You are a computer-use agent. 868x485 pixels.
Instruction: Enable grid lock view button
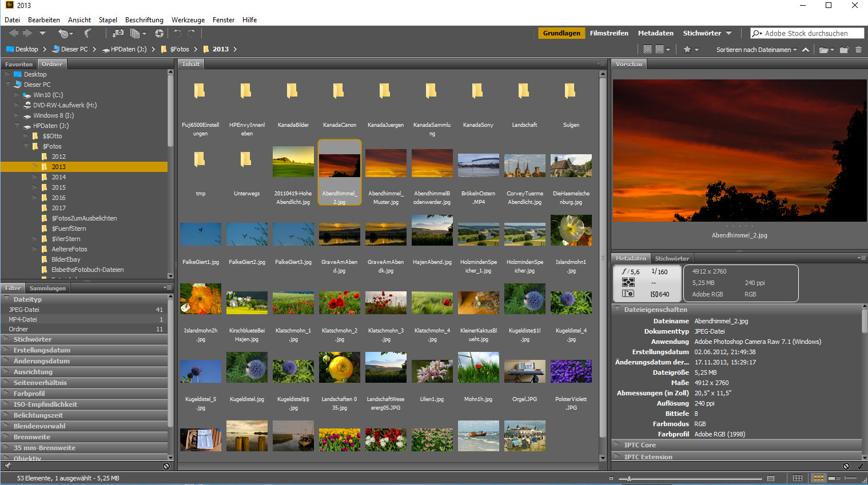[x=798, y=478]
